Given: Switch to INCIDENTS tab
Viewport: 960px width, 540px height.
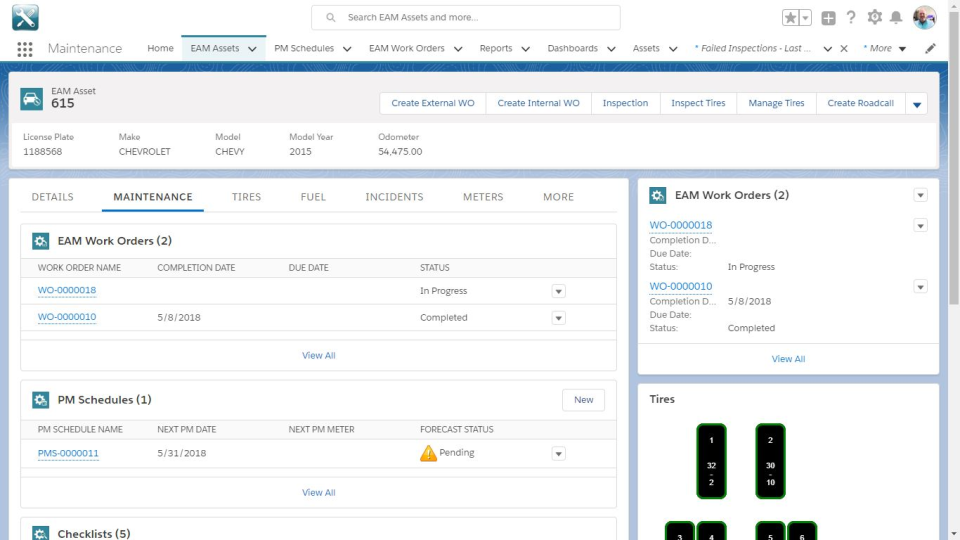Looking at the screenshot, I should [394, 197].
